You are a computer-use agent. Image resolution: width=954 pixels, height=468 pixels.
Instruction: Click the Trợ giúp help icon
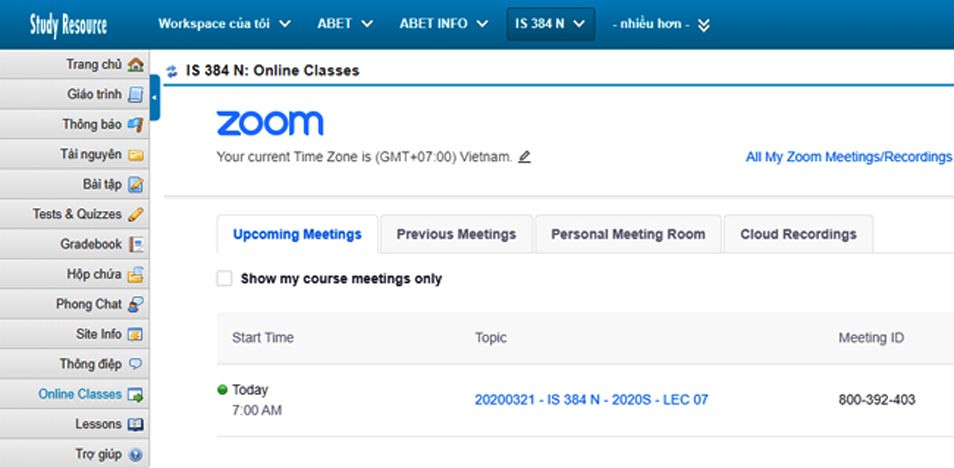136,454
